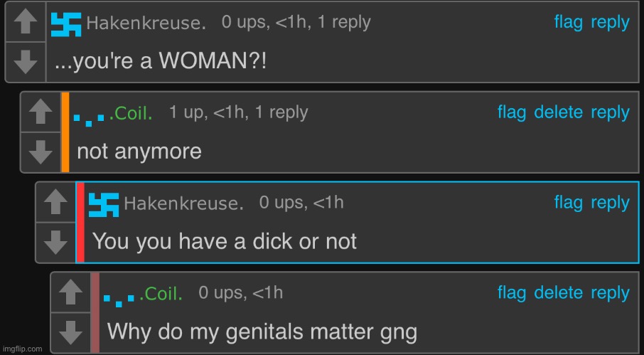Viewport: 644px width, 355px height.
Task: Open the .Coil. username on "not anymore"
Action: click(131, 113)
